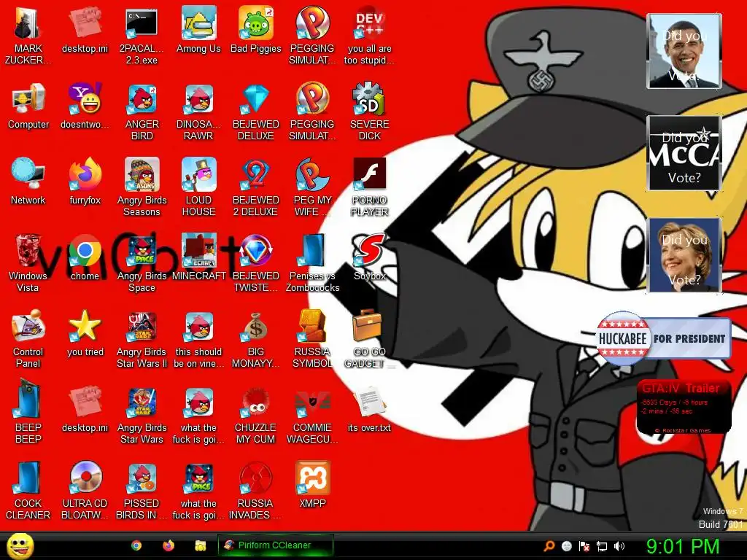The image size is (747, 560).
Task: Select the LOUD HOUSE icon
Action: [x=198, y=187]
